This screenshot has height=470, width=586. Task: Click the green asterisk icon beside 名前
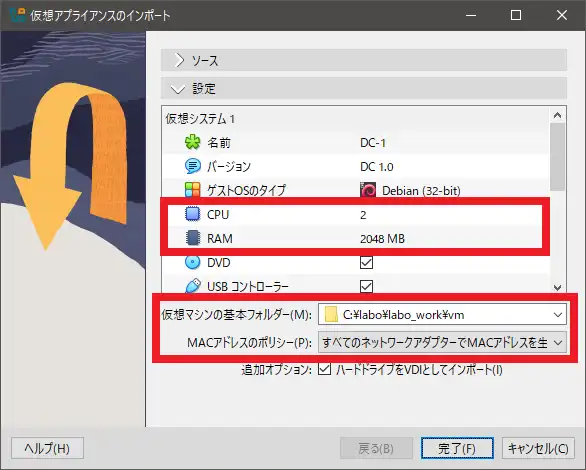[192, 142]
